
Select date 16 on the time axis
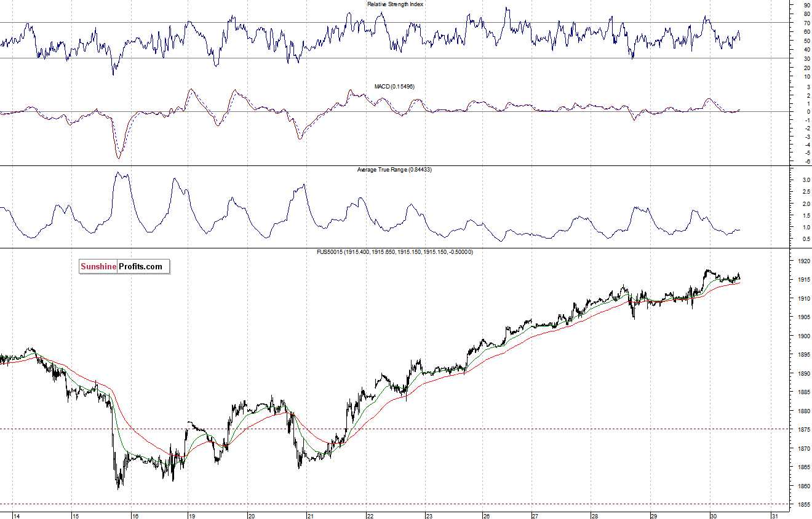pos(135,515)
